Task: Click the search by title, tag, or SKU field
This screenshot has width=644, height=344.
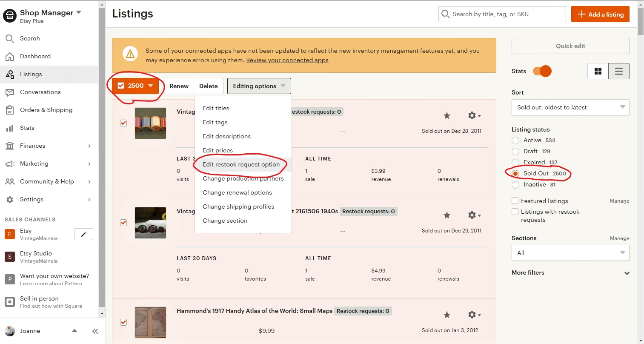Action: click(x=501, y=14)
